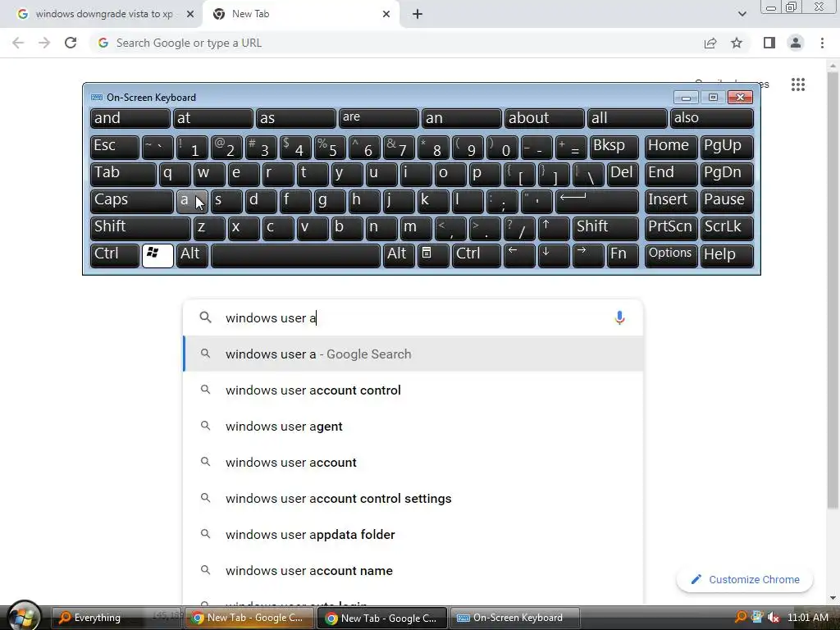The width and height of the screenshot is (840, 630).
Task: Click the address bar URL field
Action: click(x=396, y=43)
